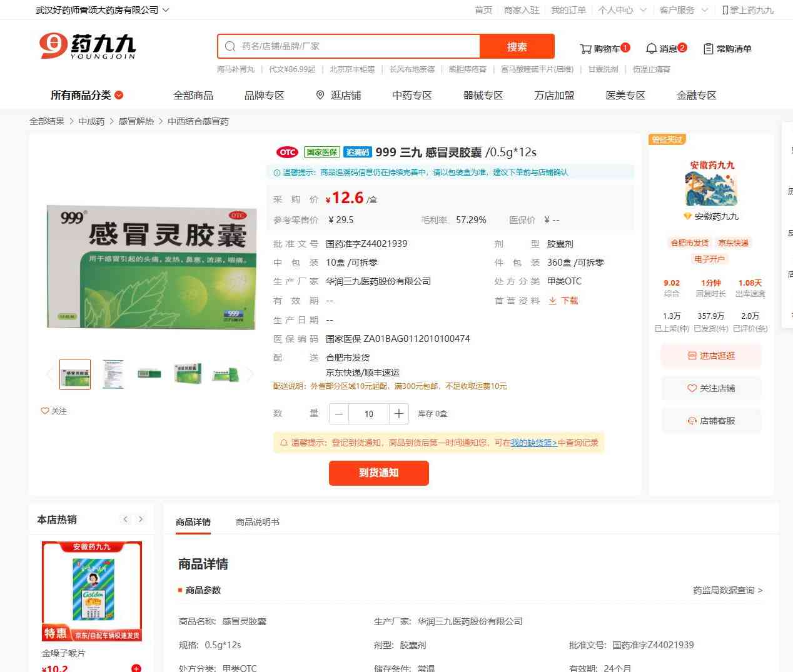
Task: Toggle 关注店铺 to follow the store
Action: point(711,388)
